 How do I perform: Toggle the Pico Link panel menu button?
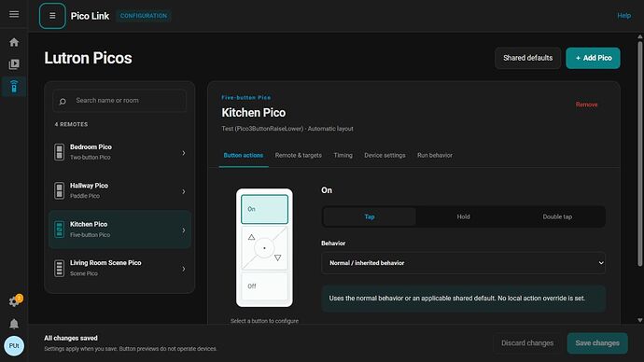pyautogui.click(x=52, y=16)
